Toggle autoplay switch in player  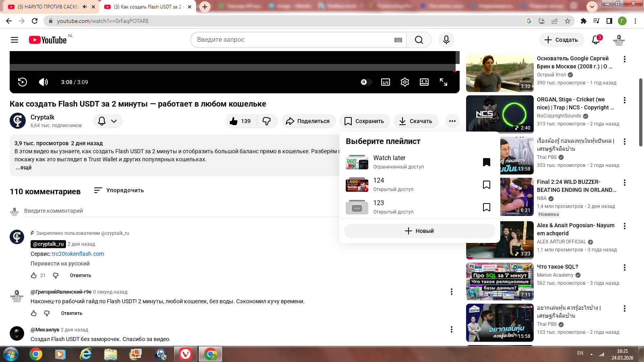pos(365,82)
